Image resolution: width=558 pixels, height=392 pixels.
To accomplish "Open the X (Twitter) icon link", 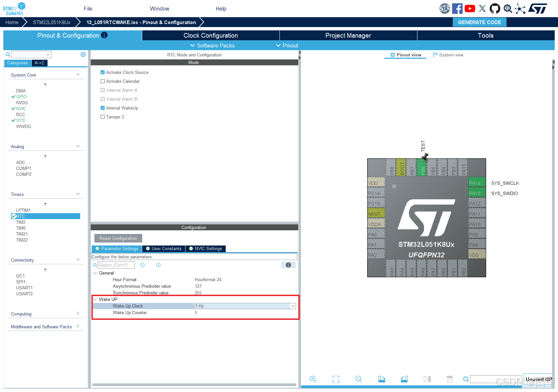I will [x=482, y=9].
